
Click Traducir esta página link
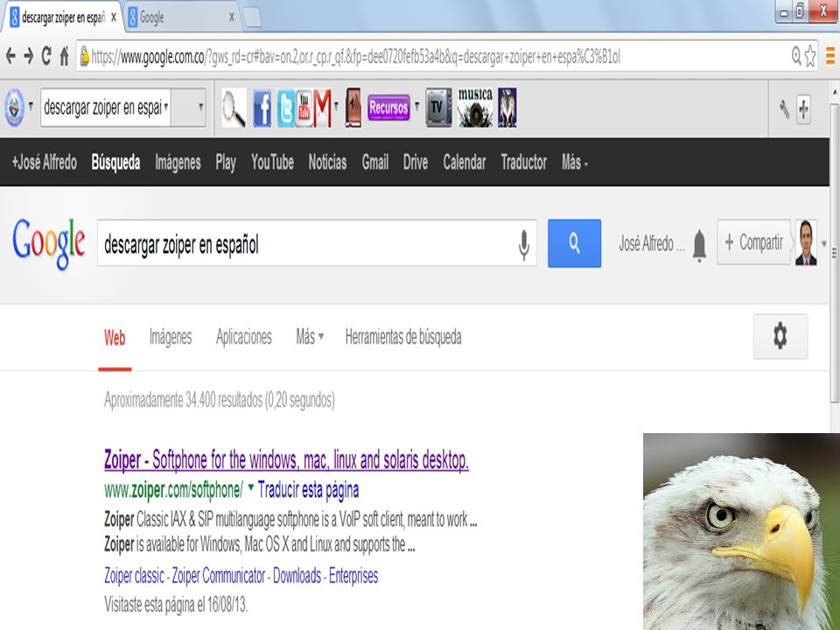(x=309, y=490)
